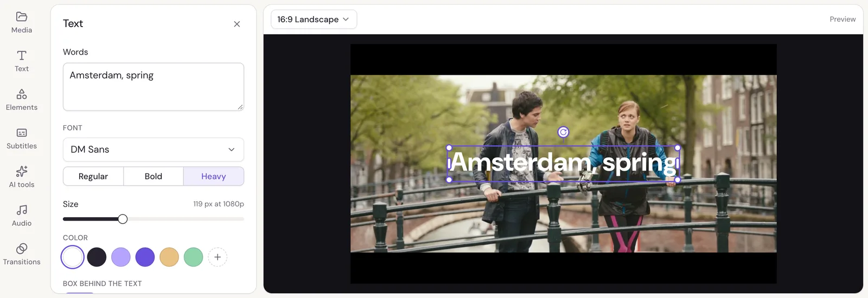Open the Subtitles panel
This screenshot has width=868, height=298.
[22, 139]
